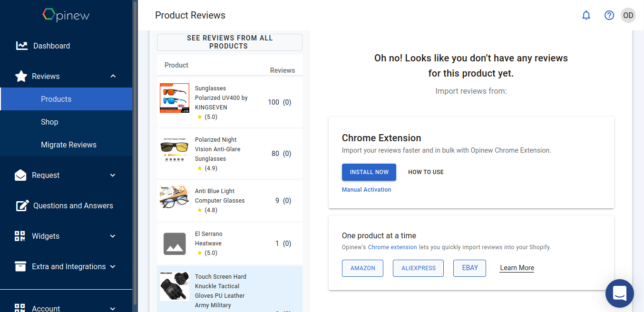
Task: Collapse the Reviews menu chevron
Action: click(x=113, y=76)
